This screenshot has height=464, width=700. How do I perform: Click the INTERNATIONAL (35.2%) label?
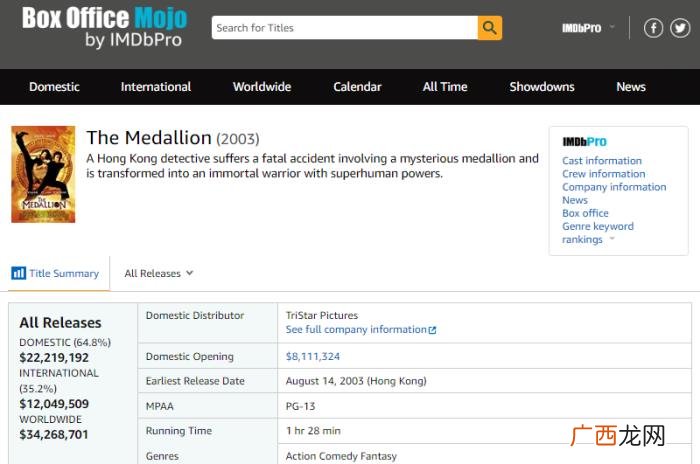[59, 380]
